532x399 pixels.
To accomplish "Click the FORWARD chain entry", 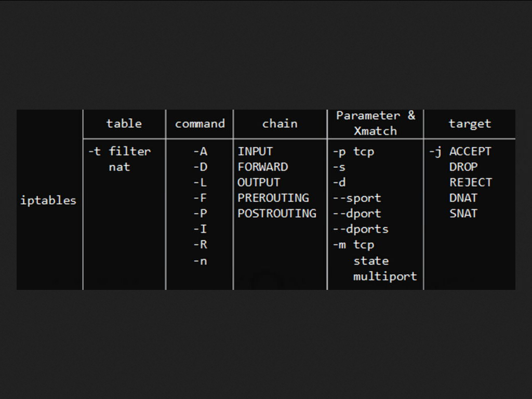I will pyautogui.click(x=262, y=167).
